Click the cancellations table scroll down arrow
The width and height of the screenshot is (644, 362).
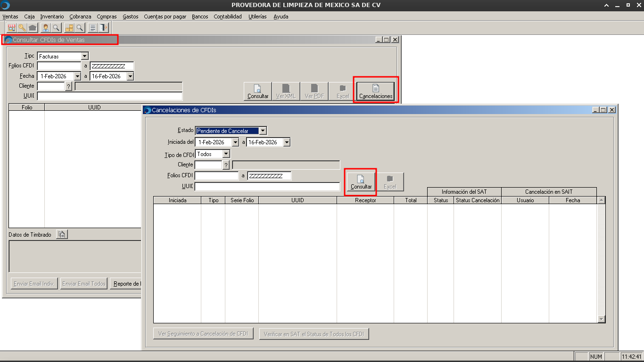pyautogui.click(x=601, y=319)
